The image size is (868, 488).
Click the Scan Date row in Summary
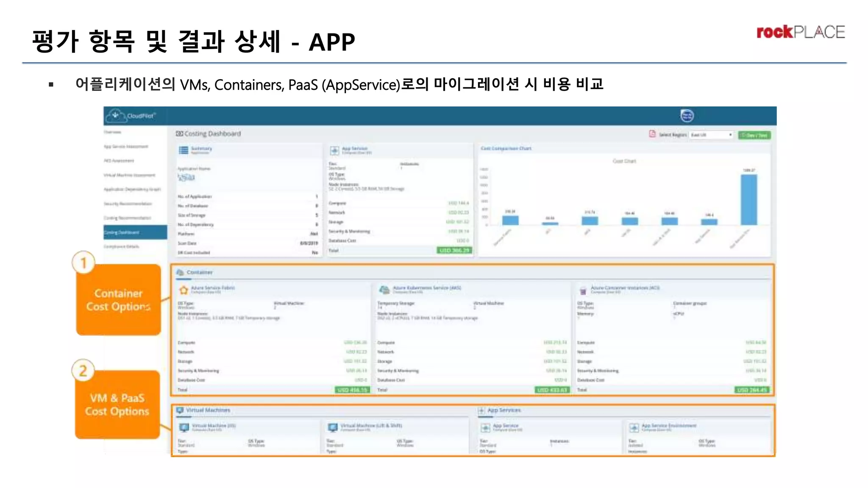click(248, 243)
